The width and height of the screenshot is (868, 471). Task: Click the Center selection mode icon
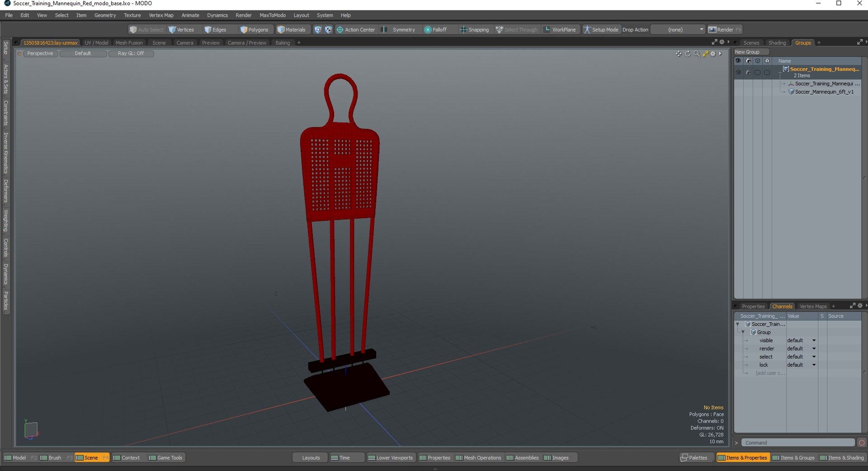328,30
